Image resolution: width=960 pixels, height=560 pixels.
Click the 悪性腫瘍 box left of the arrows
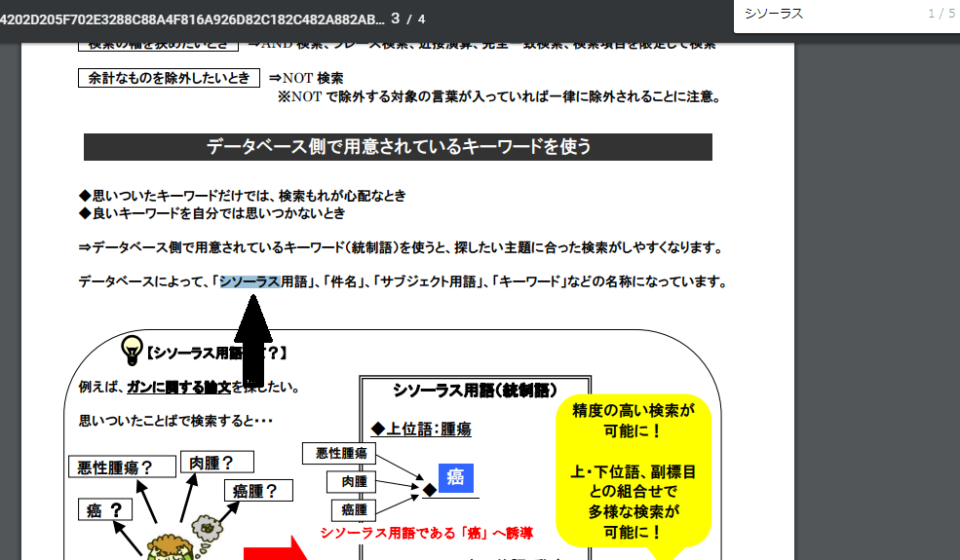[339, 453]
